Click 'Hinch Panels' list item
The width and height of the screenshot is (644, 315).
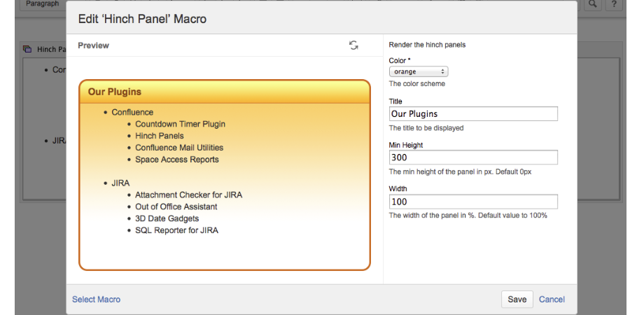pos(160,136)
